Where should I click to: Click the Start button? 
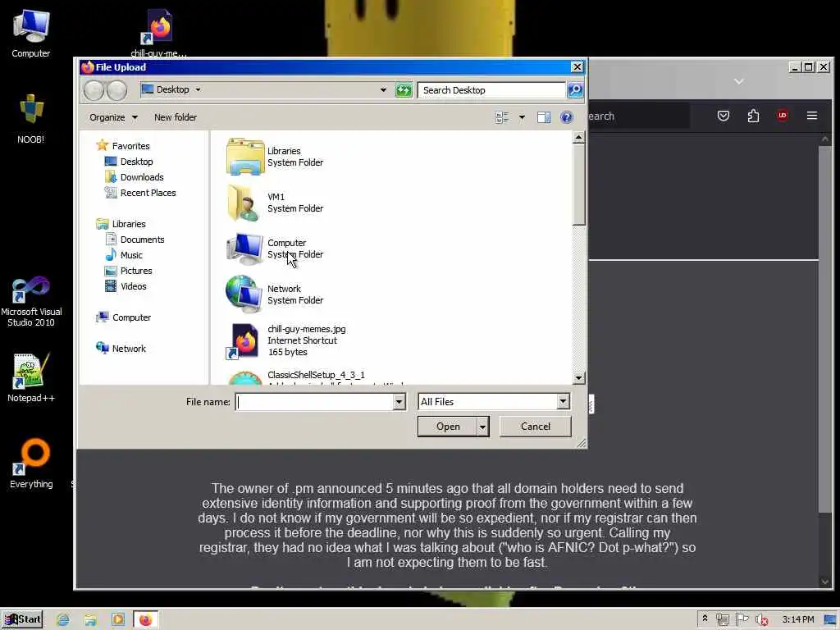pyautogui.click(x=22, y=620)
